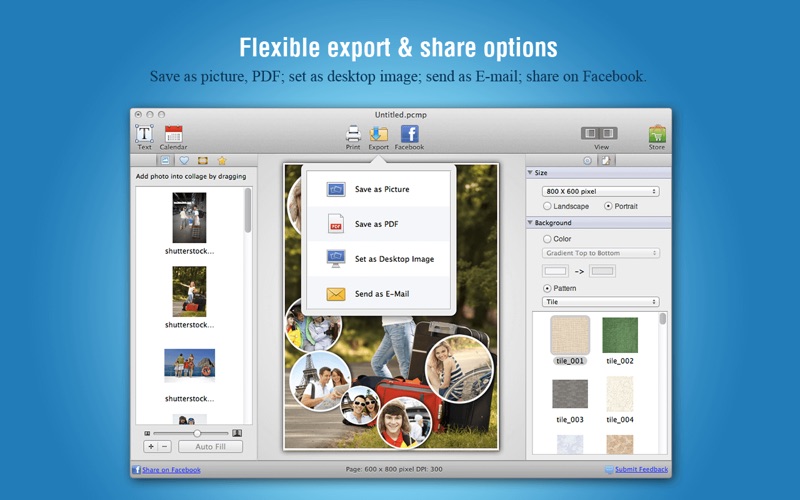
Task: Click the gradient end color swatch
Action: (602, 271)
